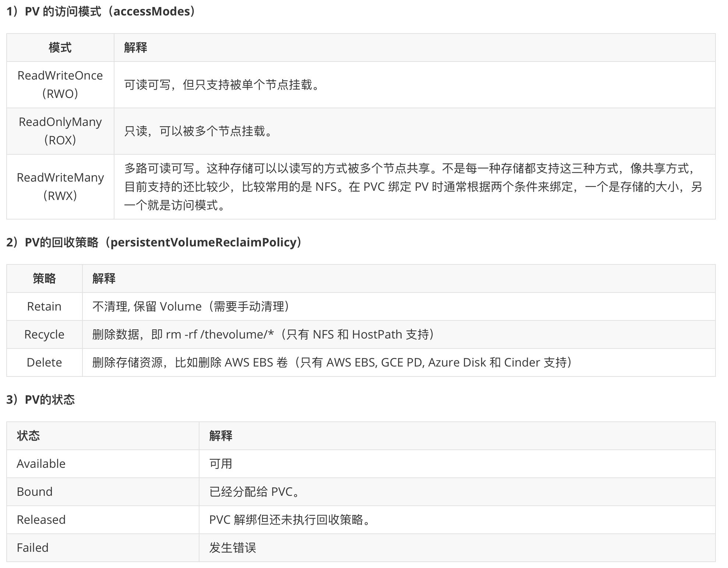Select the Released status cell

pyautogui.click(x=40, y=520)
